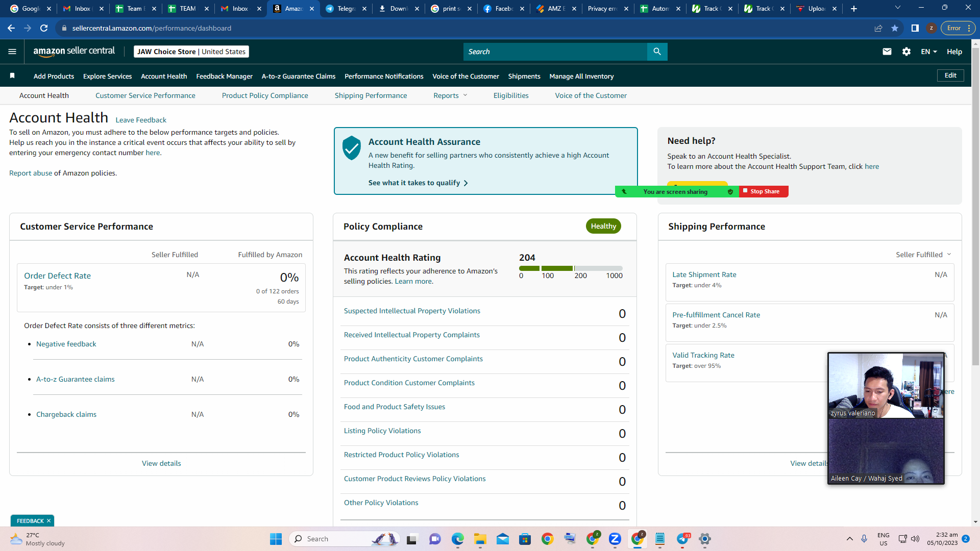Viewport: 980px width, 551px height.
Task: Focus the Seller Central search field
Action: click(555, 52)
